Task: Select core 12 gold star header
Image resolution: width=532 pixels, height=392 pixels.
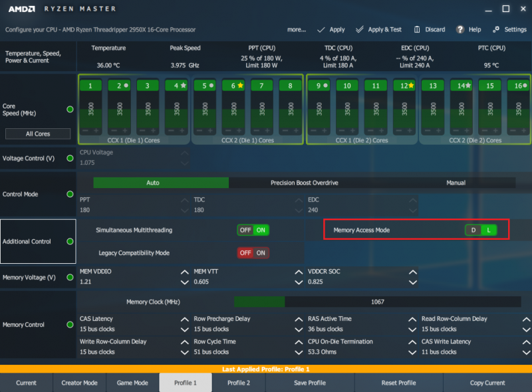Action: point(404,86)
